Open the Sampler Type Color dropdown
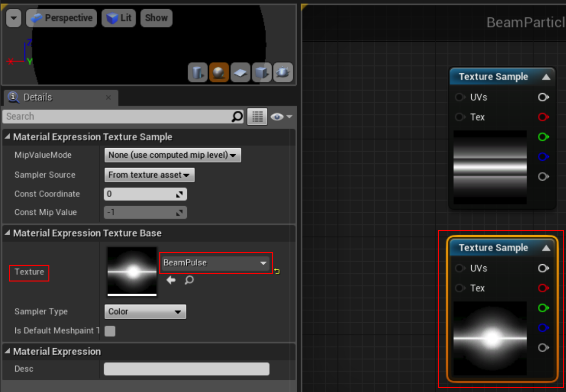The height and width of the screenshot is (392, 566). point(145,312)
